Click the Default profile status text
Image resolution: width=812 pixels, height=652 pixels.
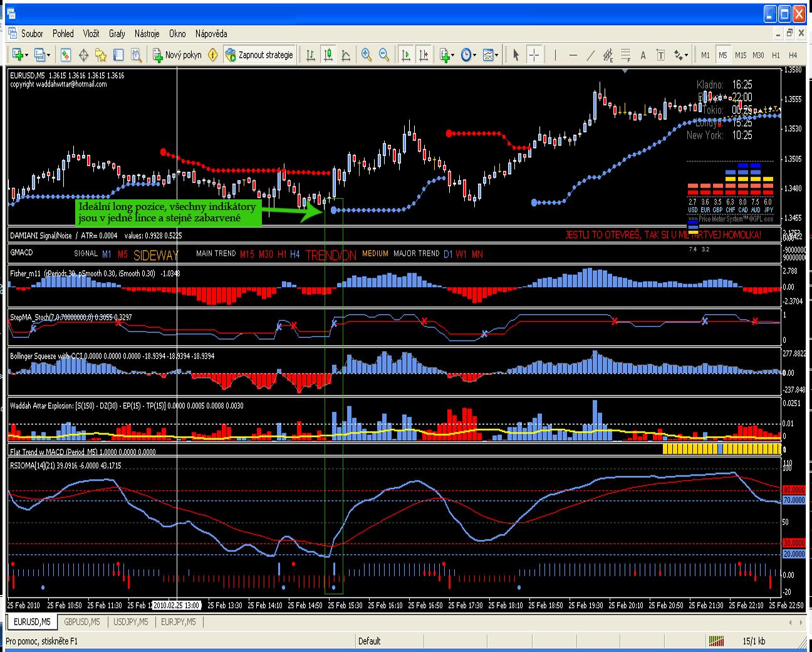pyautogui.click(x=370, y=641)
